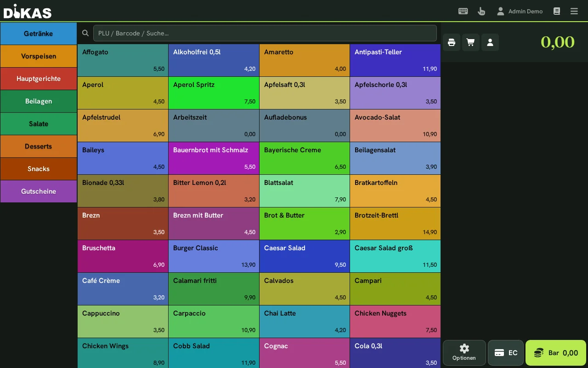Open the journal book icon

coord(557,11)
